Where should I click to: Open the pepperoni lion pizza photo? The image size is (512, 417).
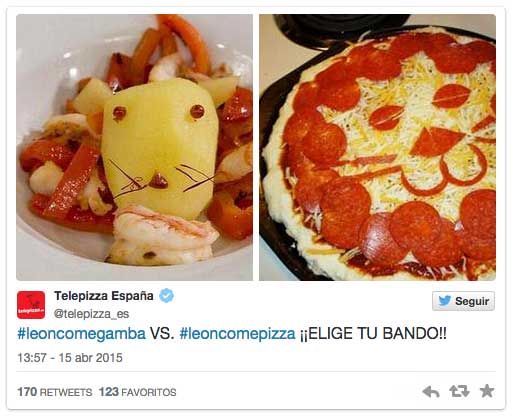[x=377, y=147]
